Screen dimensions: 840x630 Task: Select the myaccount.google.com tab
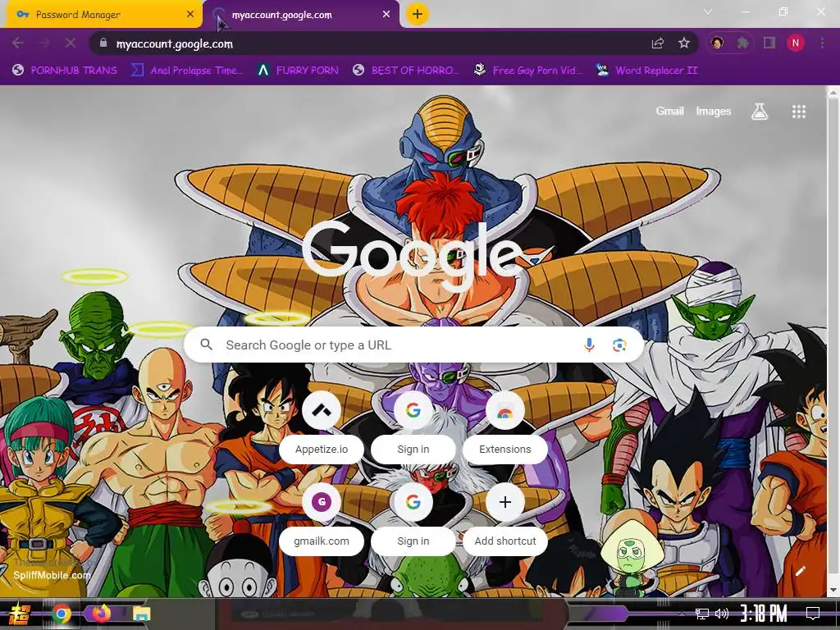tap(301, 15)
